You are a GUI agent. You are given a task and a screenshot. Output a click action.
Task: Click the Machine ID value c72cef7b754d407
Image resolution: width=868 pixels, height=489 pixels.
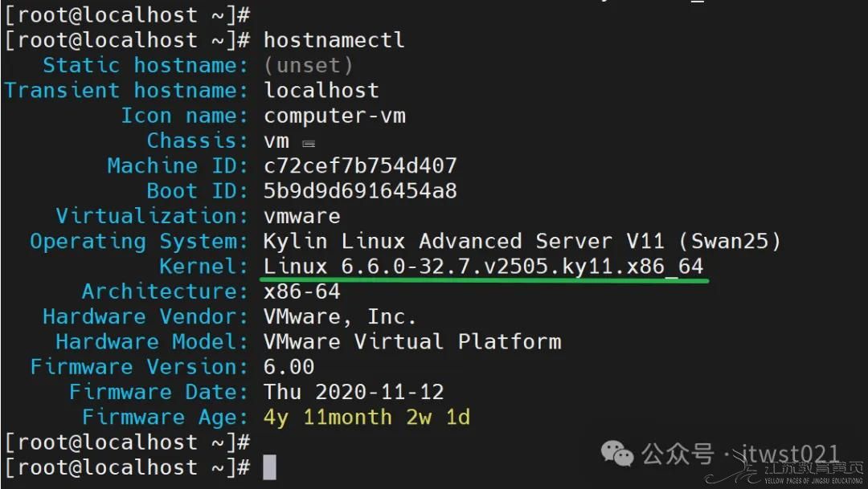point(360,166)
